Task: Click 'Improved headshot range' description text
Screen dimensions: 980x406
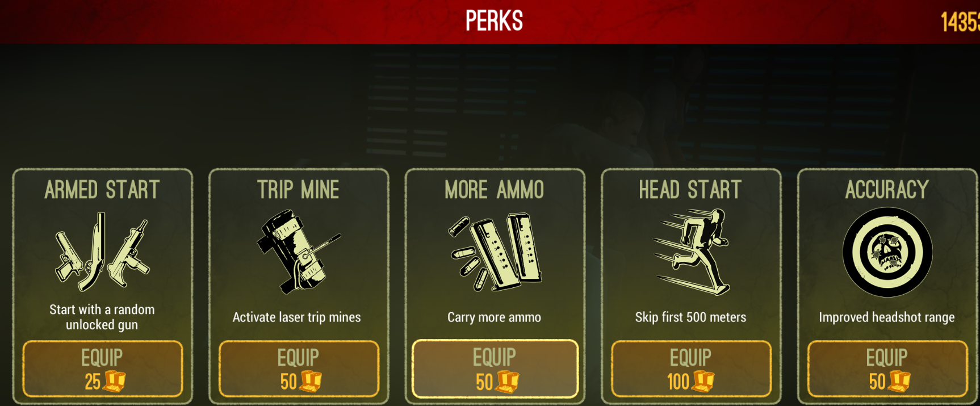Action: click(x=887, y=317)
